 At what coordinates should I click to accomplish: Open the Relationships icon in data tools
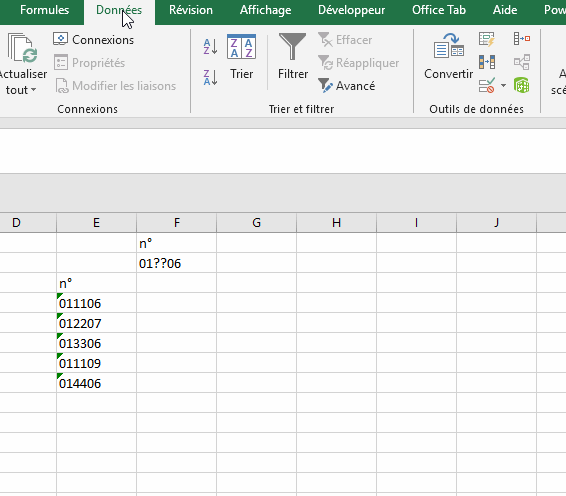click(x=522, y=62)
